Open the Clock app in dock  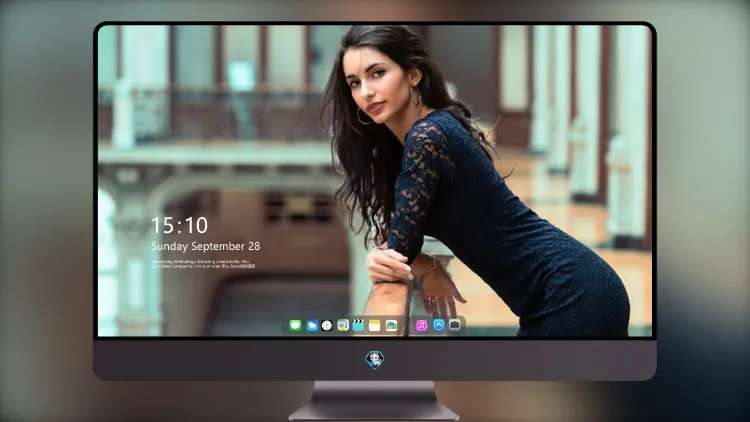tap(327, 325)
